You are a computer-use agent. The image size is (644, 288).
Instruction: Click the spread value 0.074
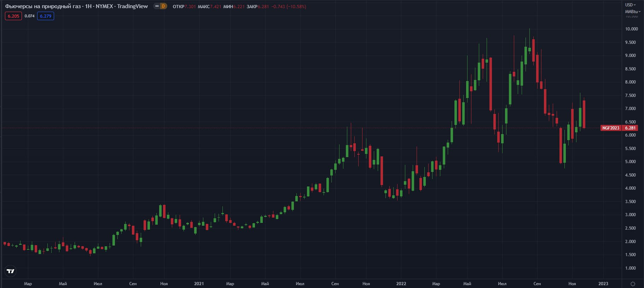[x=30, y=16]
